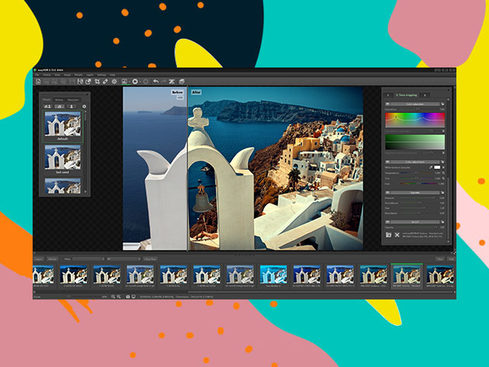Select the partially visible third left preset

coord(63,186)
